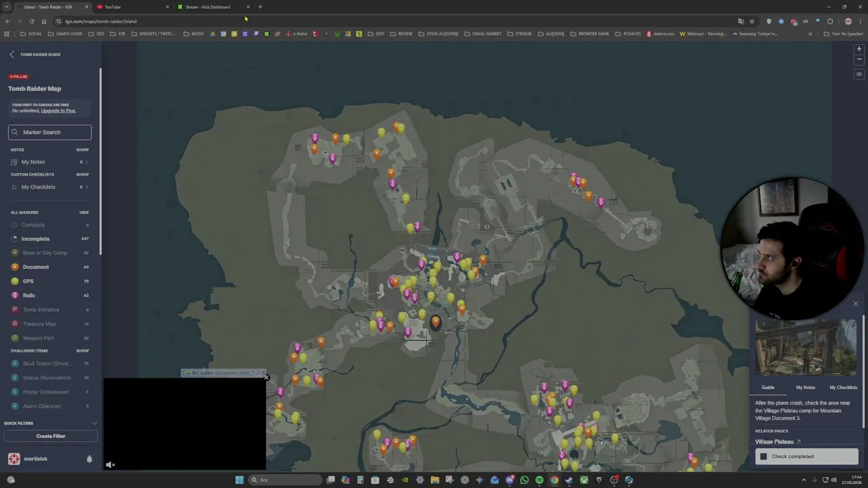Open the GAMES GUIDE bookmark folder

(65, 33)
